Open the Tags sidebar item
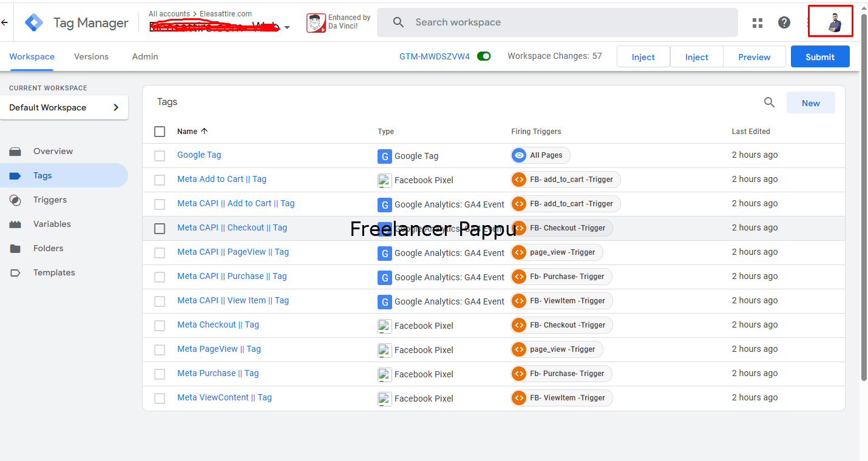The height and width of the screenshot is (461, 868). [x=64, y=175]
